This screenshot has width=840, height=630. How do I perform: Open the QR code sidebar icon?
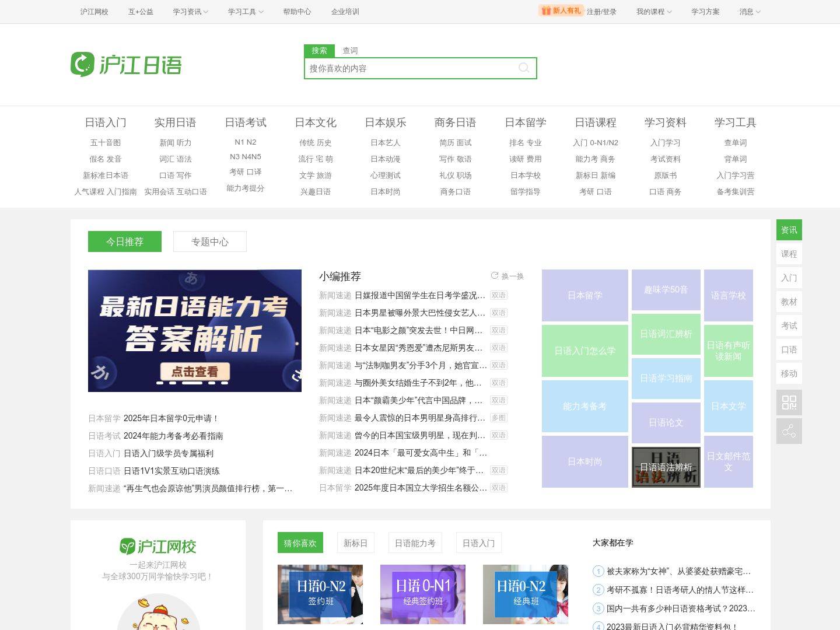point(789,402)
